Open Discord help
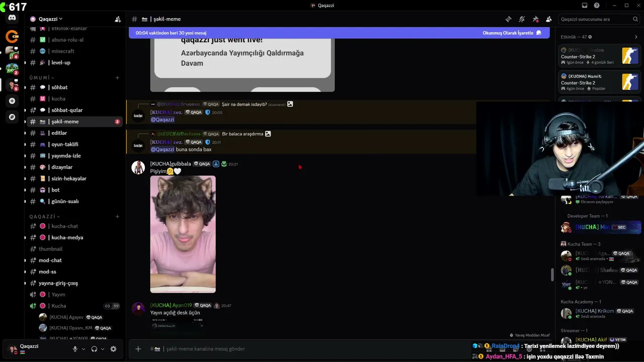The width and height of the screenshot is (644, 362). click(597, 6)
